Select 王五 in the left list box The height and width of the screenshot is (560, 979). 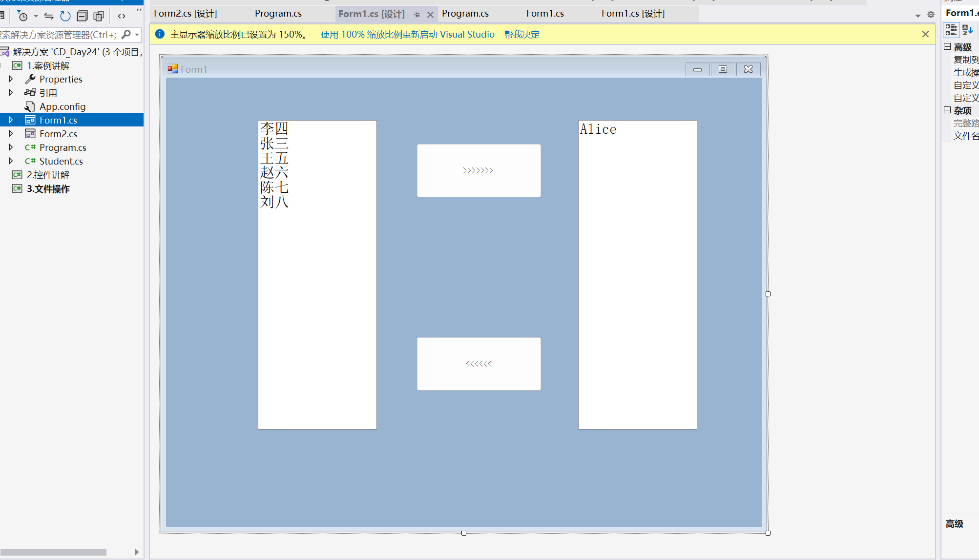274,158
